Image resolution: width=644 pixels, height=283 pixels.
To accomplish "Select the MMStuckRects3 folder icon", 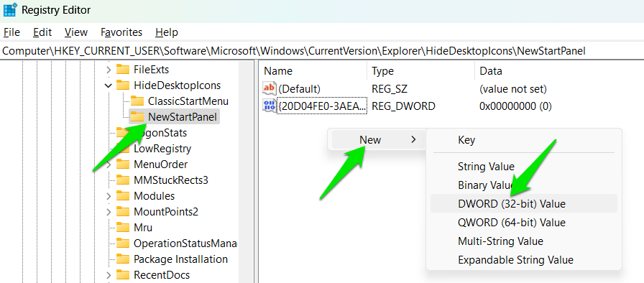I will pyautogui.click(x=123, y=180).
